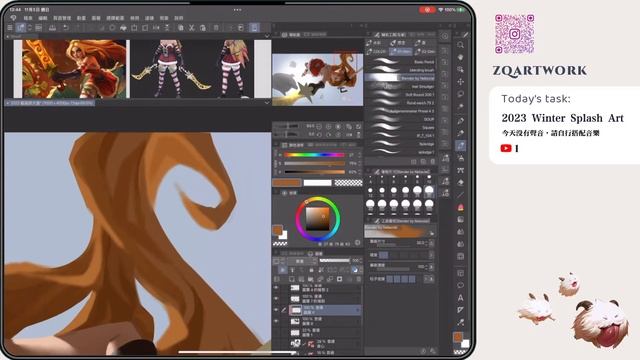Viewport: 640px width, 360px height.
Task: Click the Navigator rotate left icon
Action: point(319,134)
